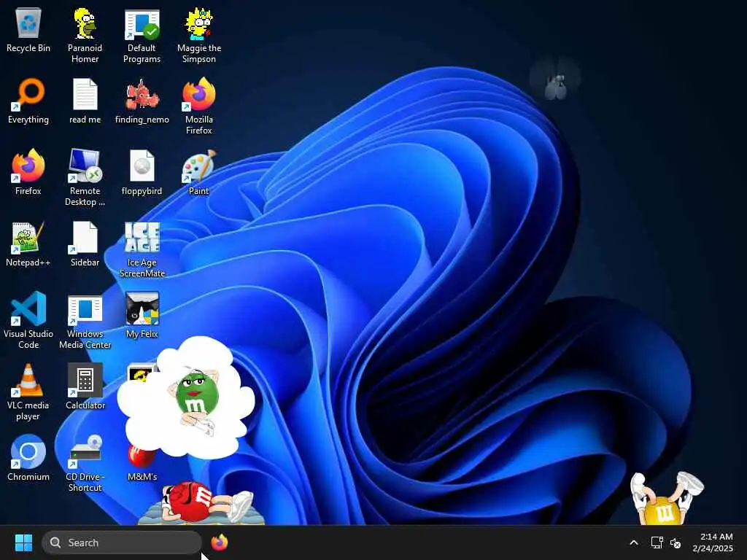Viewport: 747px width, 560px height.
Task: Open VLC media player shortcut
Action: tap(28, 392)
